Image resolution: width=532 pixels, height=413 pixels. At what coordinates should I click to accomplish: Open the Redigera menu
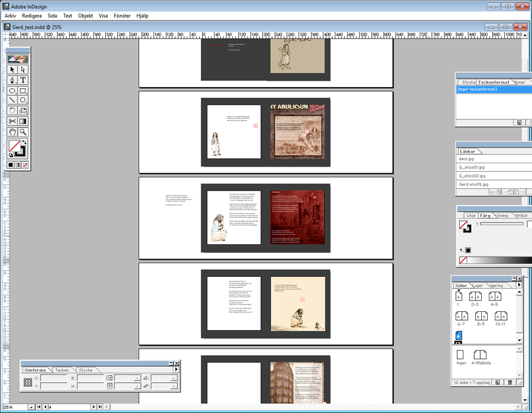(x=32, y=15)
